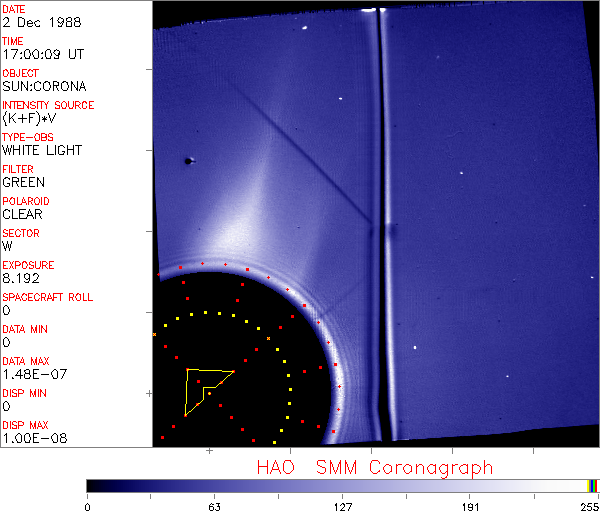Select the 1.00E-08 display max value
The image size is (600, 512).
click(x=35, y=438)
